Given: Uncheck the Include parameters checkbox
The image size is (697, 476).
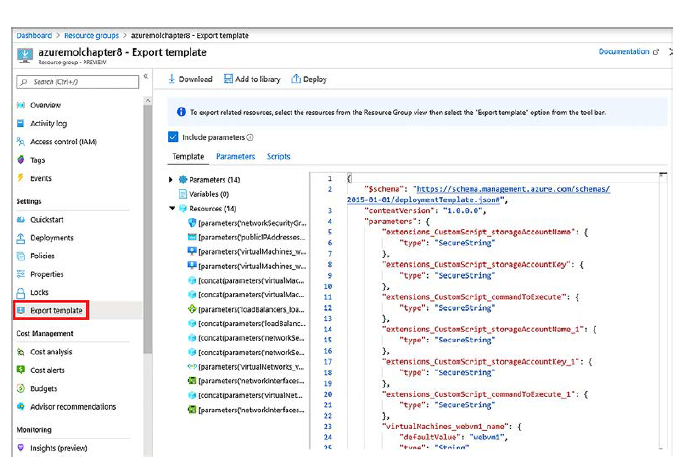Looking at the screenshot, I should pyautogui.click(x=173, y=137).
